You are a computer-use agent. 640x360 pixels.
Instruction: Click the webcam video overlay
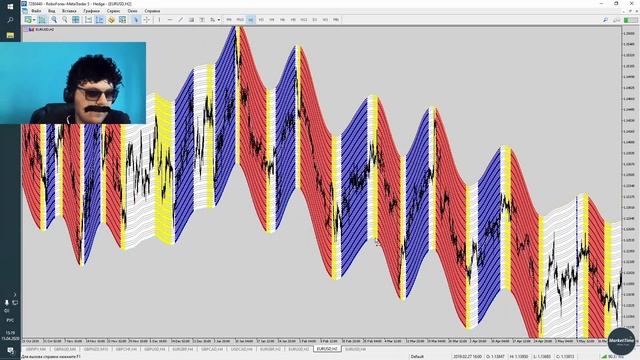point(73,83)
